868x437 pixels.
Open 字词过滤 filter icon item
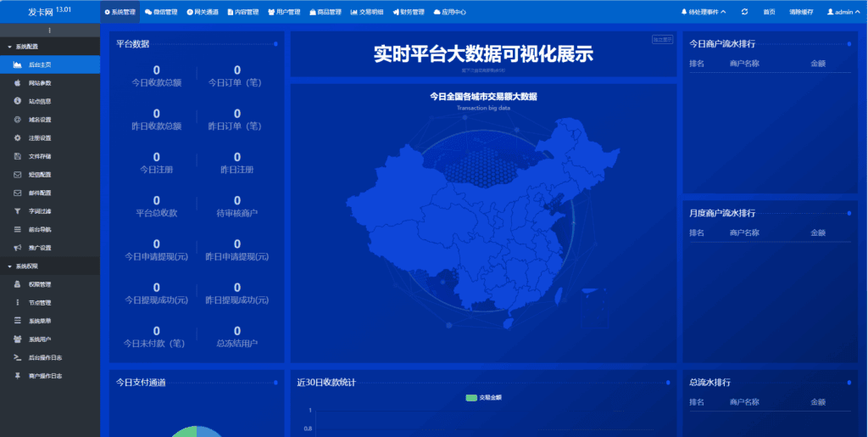[50, 211]
